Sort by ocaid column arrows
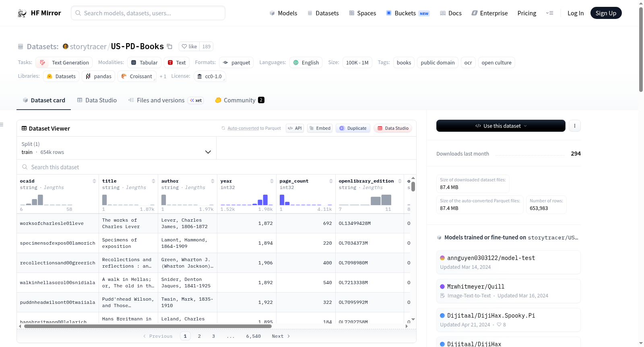 [x=94, y=181]
